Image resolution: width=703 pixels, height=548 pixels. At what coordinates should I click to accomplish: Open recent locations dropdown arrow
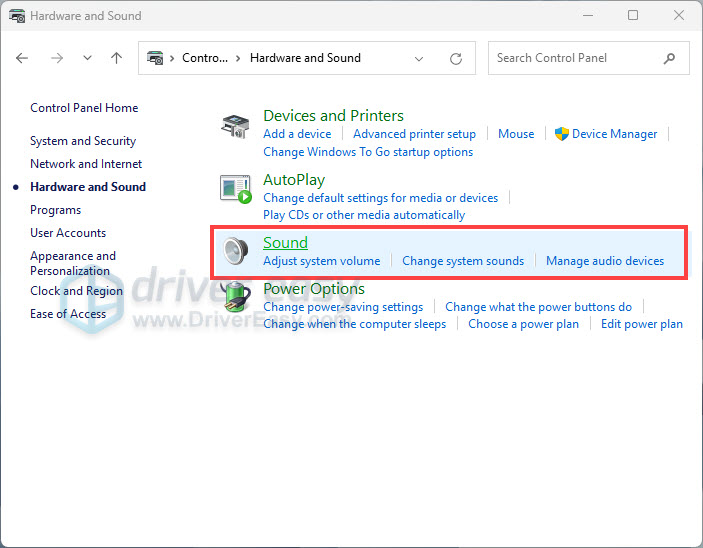coord(87,58)
